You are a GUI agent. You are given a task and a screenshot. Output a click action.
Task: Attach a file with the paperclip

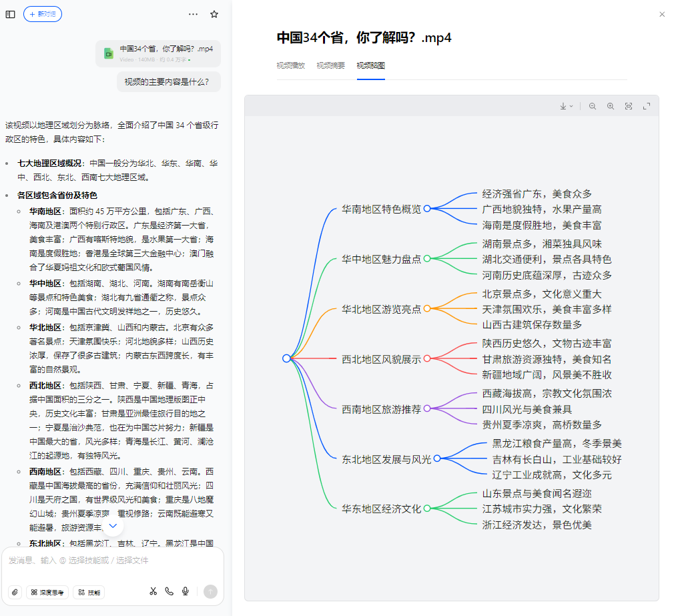pos(14,591)
